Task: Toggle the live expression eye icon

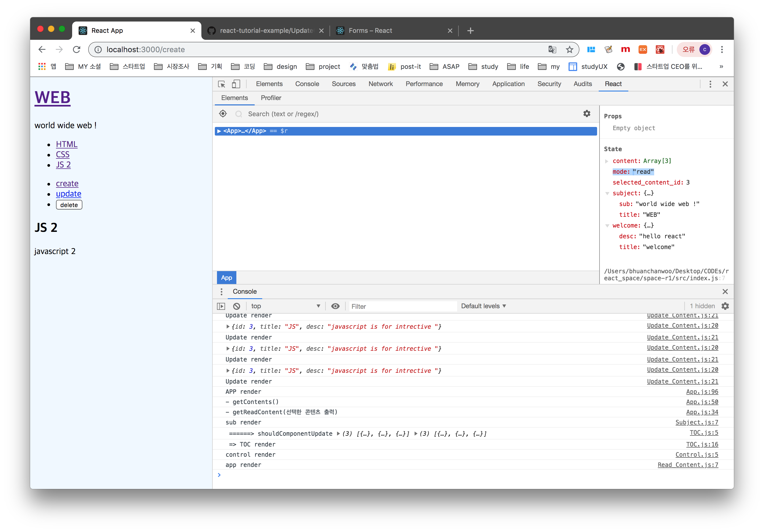Action: (x=335, y=306)
